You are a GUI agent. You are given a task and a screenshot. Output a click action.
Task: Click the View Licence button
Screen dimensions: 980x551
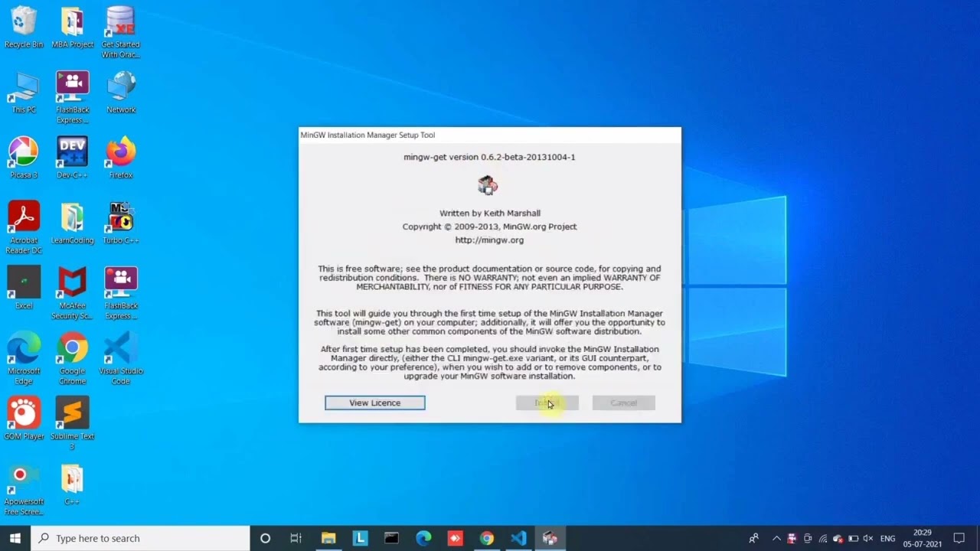(x=374, y=403)
